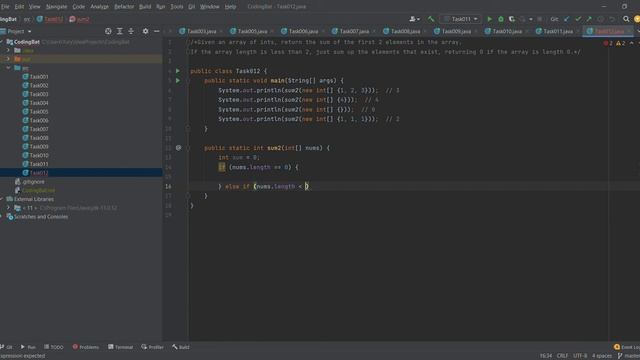This screenshot has height=360, width=640.
Task: Collapse the main method fold marker
Action: [188, 80]
